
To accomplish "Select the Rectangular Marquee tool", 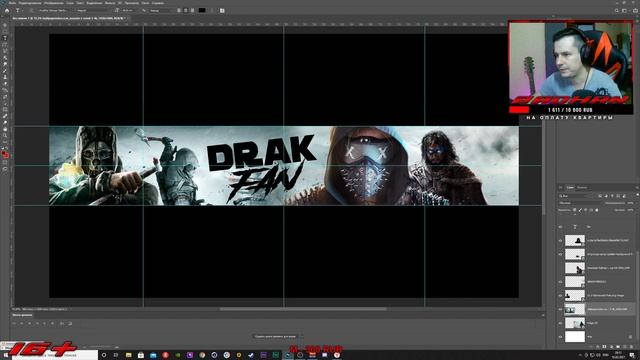I will pos(5,31).
